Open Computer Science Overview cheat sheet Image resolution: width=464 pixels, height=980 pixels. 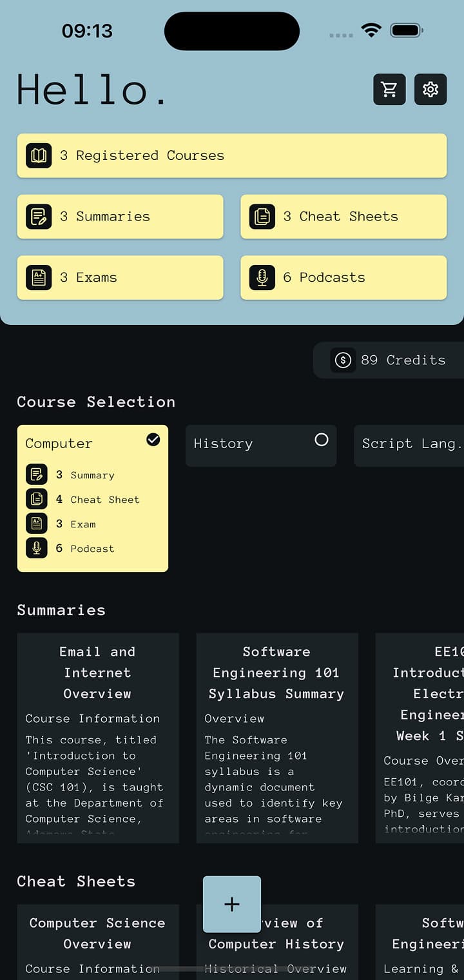pos(98,942)
